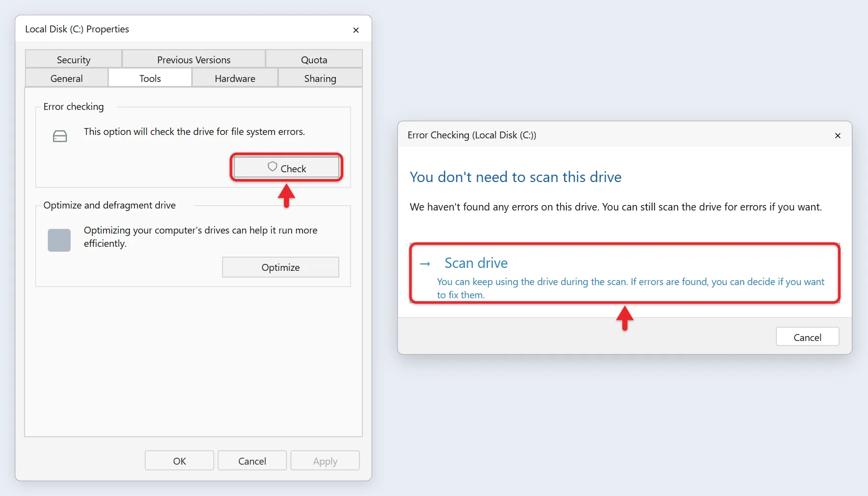Image resolution: width=868 pixels, height=496 pixels.
Task: Switch to the Hardware tab
Action: [x=235, y=78]
